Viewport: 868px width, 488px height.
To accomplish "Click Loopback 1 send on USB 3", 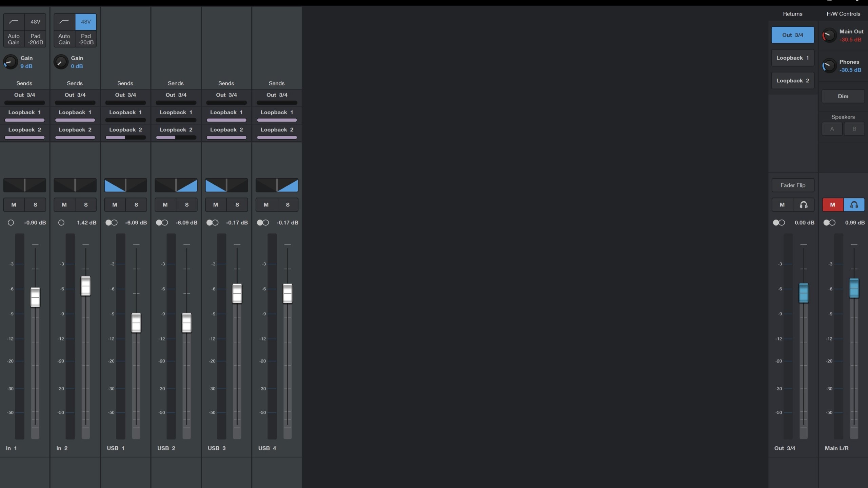I will pos(226,116).
